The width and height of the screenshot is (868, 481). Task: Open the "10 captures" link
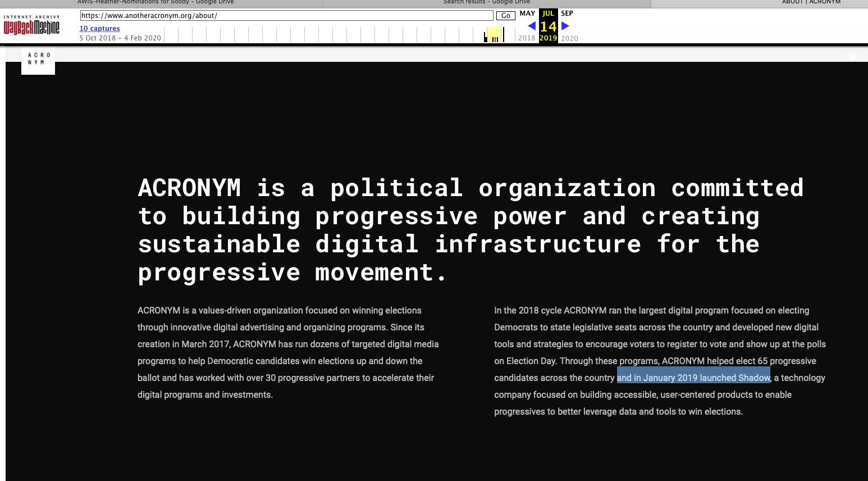click(x=99, y=29)
